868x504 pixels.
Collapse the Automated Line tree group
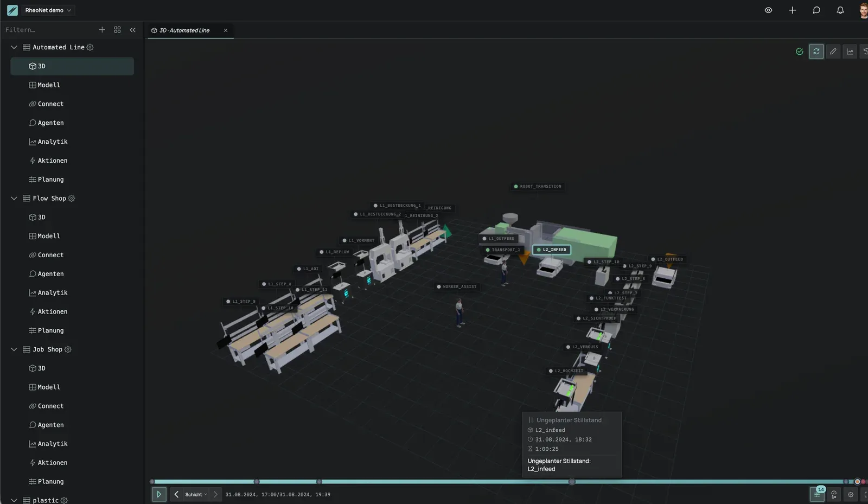point(14,47)
